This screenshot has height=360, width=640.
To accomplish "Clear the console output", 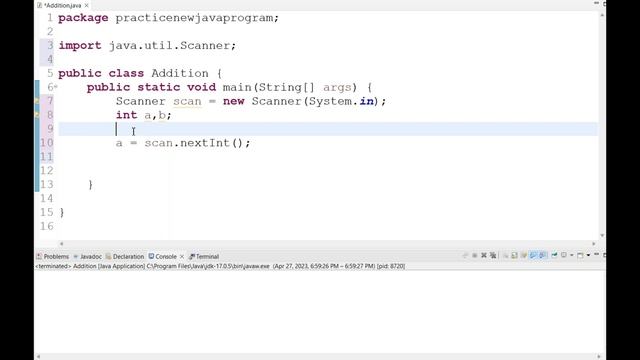I will click(x=506, y=256).
